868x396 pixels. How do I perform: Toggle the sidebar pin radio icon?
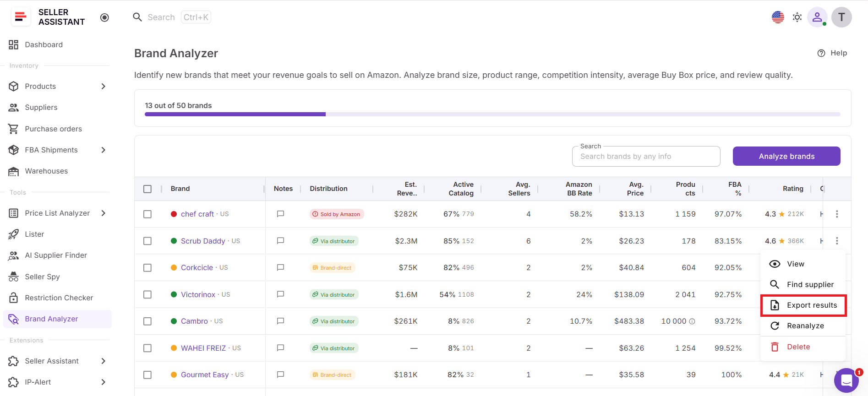[x=104, y=17]
